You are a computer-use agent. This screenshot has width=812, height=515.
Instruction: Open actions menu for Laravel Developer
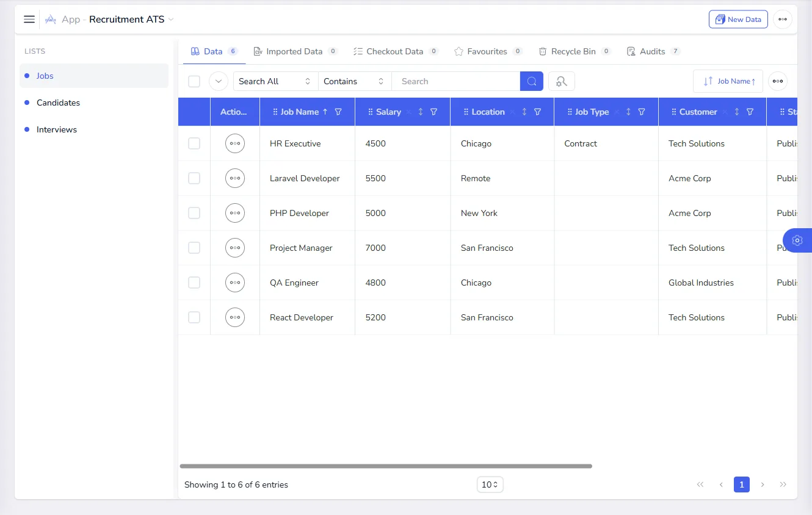tap(235, 178)
